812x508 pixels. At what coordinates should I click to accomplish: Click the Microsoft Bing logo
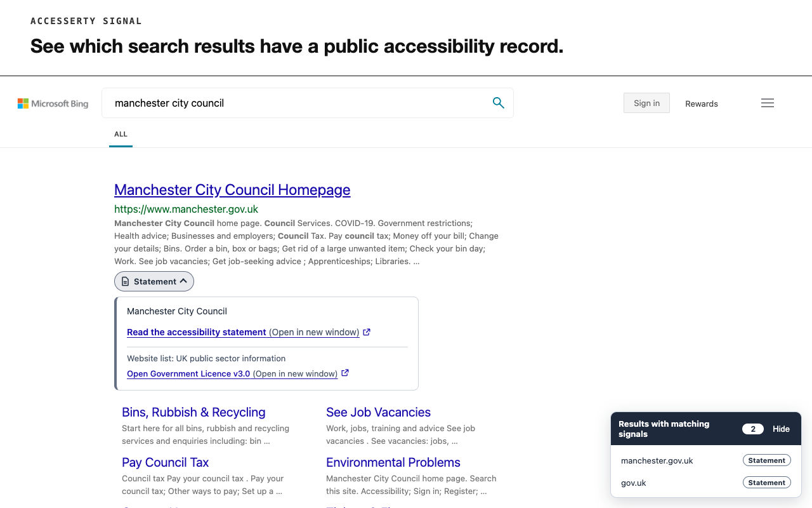point(53,104)
